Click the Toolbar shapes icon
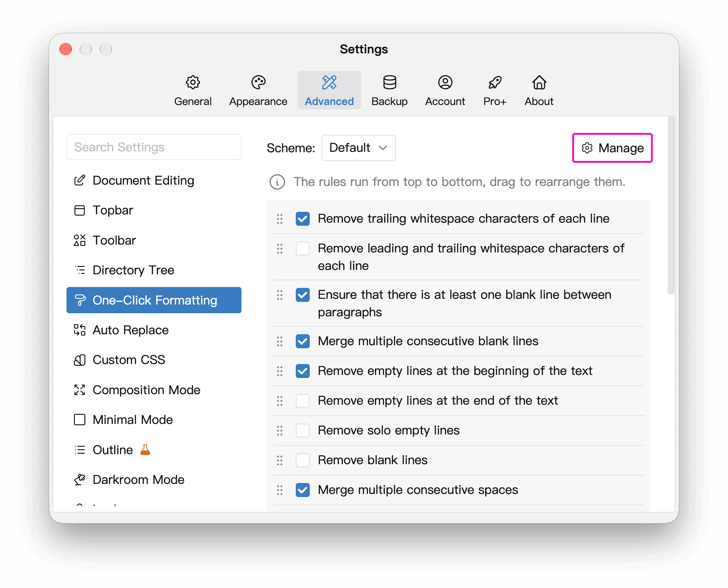The height and width of the screenshot is (588, 728). point(80,240)
